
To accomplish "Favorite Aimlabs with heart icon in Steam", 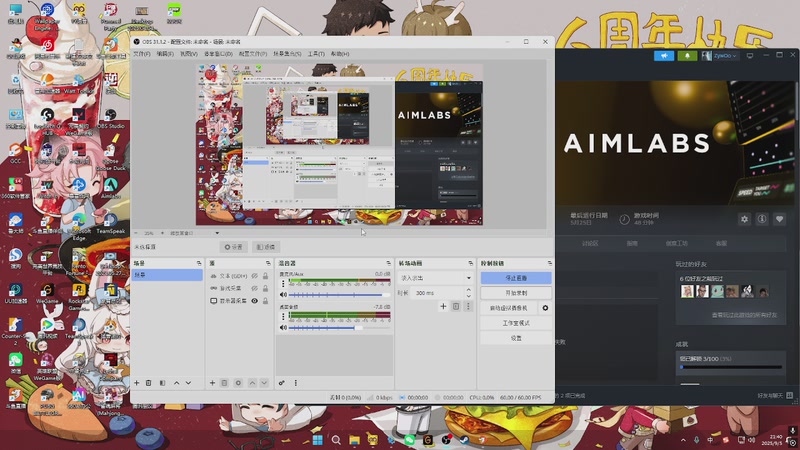I will [779, 219].
